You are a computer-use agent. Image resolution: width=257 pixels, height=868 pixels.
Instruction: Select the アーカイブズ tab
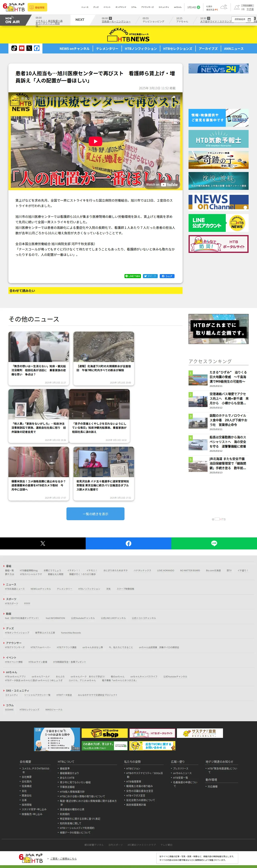pos(208,48)
